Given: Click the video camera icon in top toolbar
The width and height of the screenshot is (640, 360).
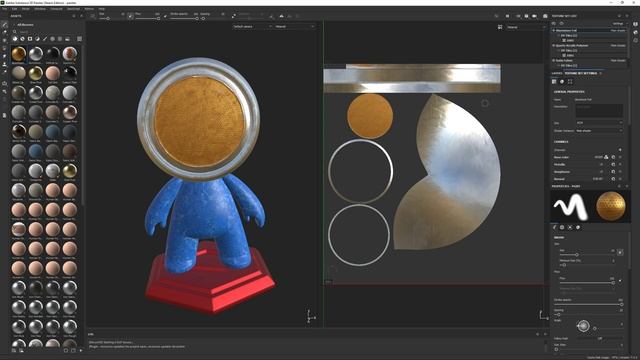Looking at the screenshot, I should pyautogui.click(x=534, y=16).
